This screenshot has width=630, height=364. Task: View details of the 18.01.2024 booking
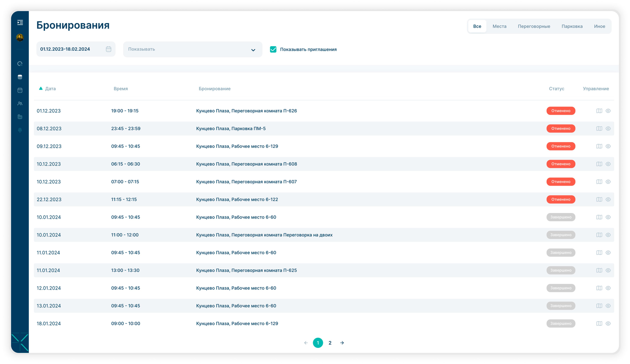pyautogui.click(x=608, y=323)
